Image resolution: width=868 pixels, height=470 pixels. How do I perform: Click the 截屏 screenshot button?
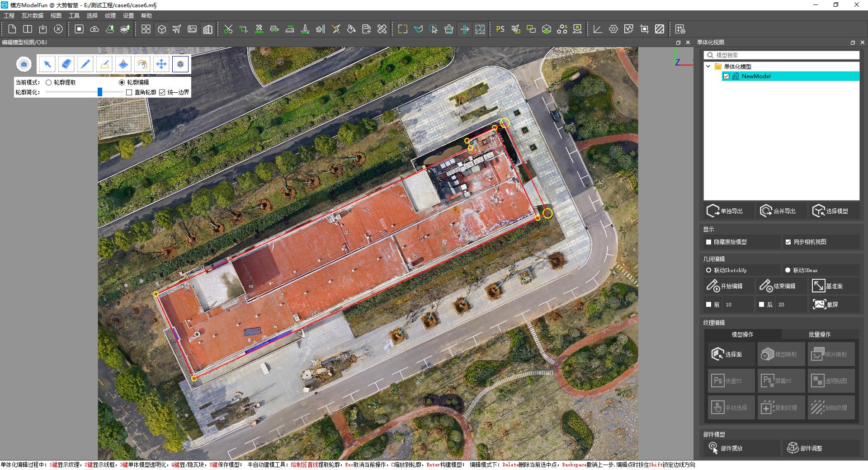(x=835, y=305)
